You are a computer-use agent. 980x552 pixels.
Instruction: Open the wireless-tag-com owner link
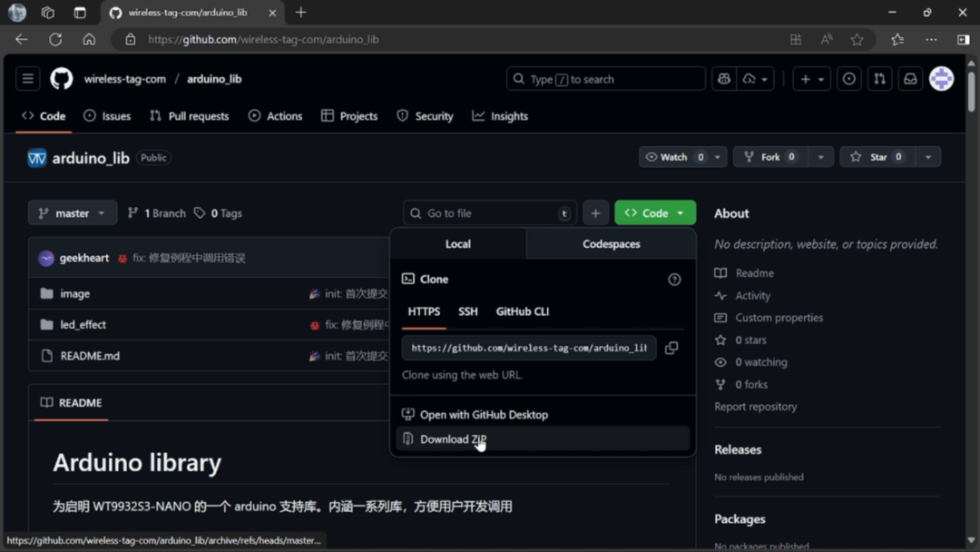[125, 79]
